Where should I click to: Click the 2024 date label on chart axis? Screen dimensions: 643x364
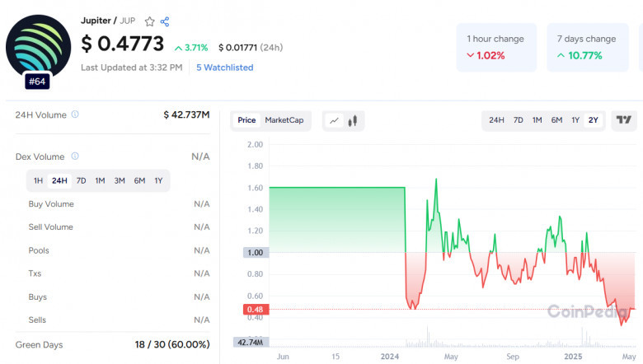(390, 357)
